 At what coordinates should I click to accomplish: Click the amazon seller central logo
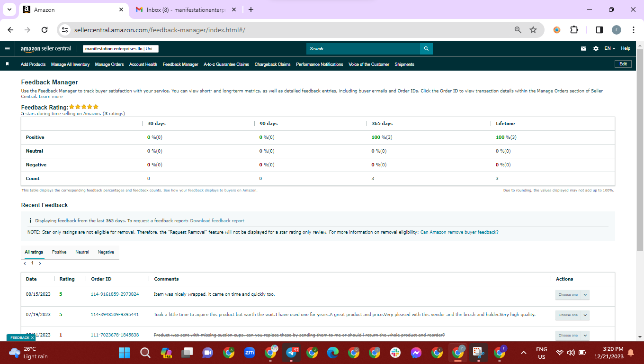coord(46,48)
